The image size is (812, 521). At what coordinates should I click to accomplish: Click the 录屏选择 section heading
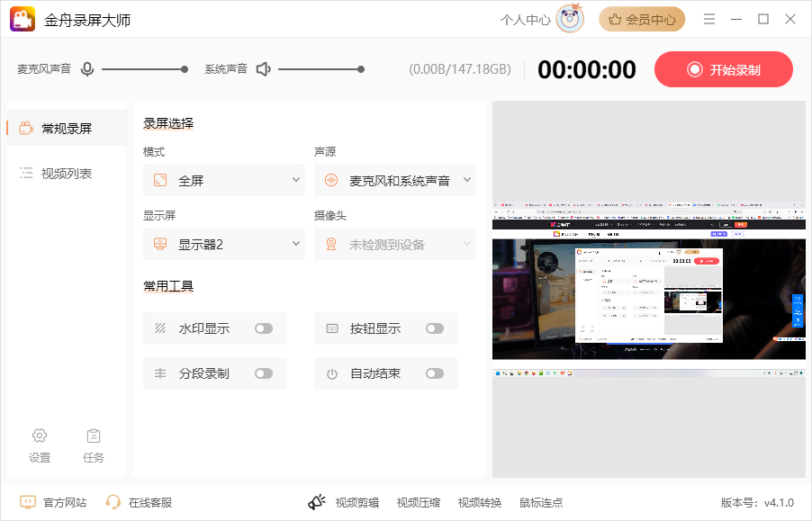168,123
